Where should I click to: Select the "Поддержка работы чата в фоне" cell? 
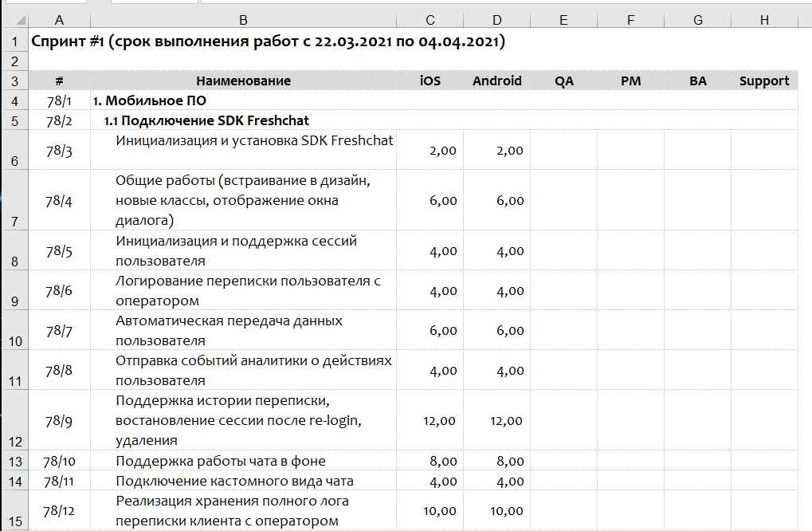(221, 461)
